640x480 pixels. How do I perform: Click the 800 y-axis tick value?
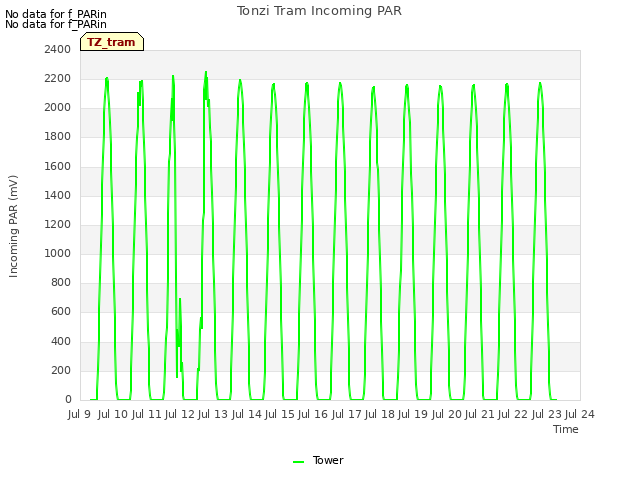click(x=61, y=282)
